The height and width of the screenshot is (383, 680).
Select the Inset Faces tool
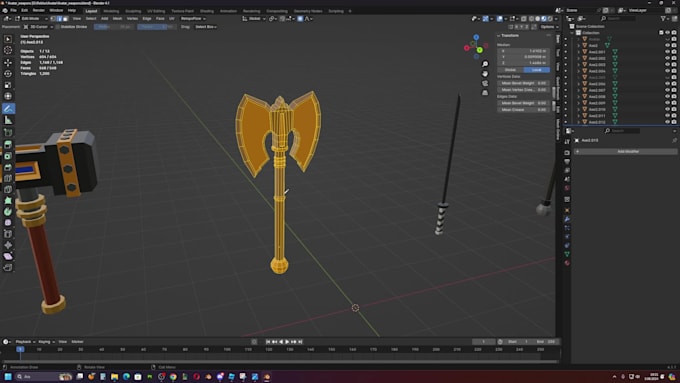point(8,156)
